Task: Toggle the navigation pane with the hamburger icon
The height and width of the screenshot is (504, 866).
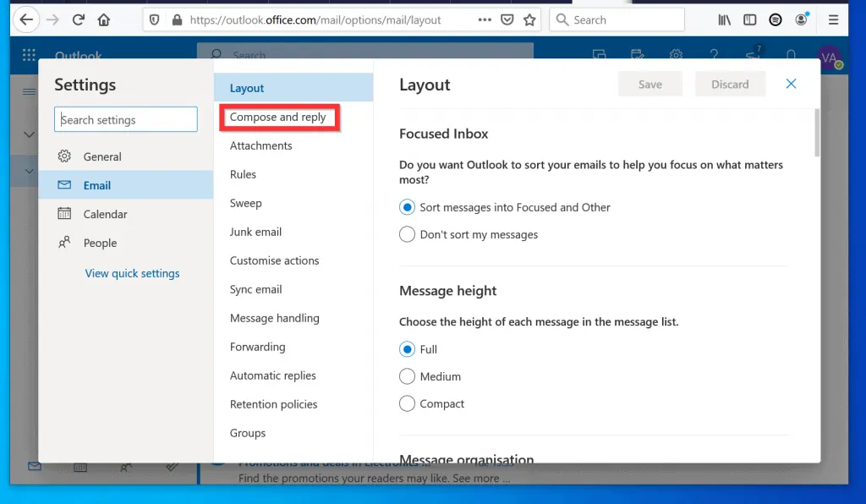Action: point(30,91)
